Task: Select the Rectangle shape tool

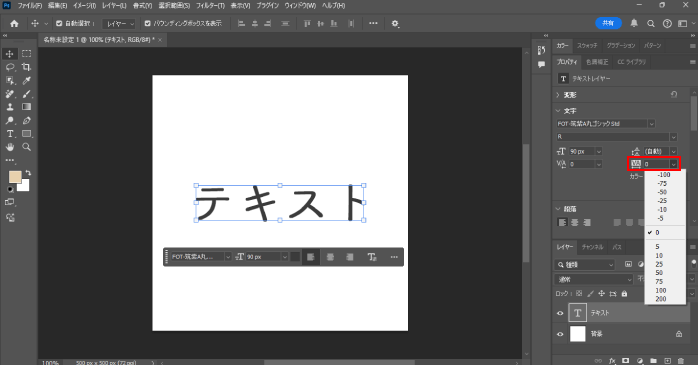Action: (x=27, y=134)
